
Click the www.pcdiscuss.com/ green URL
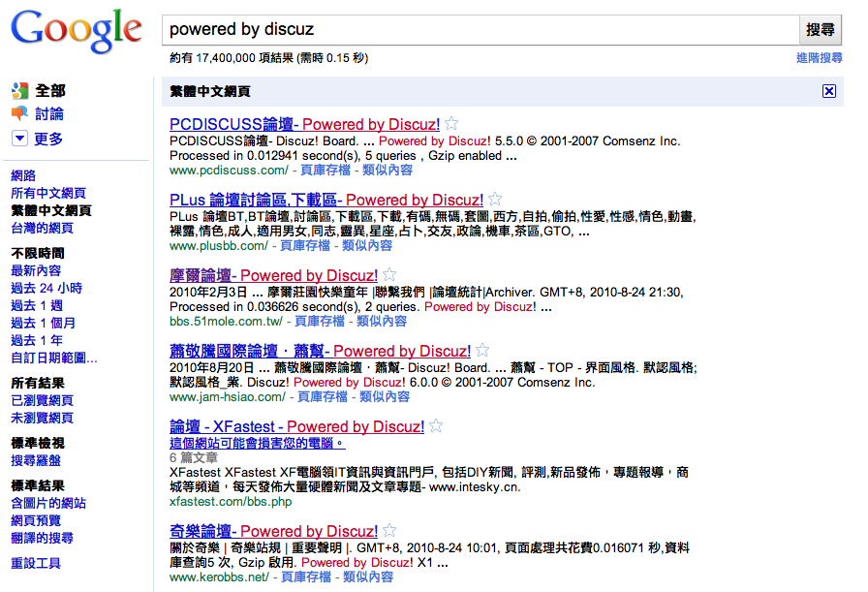[x=229, y=170]
